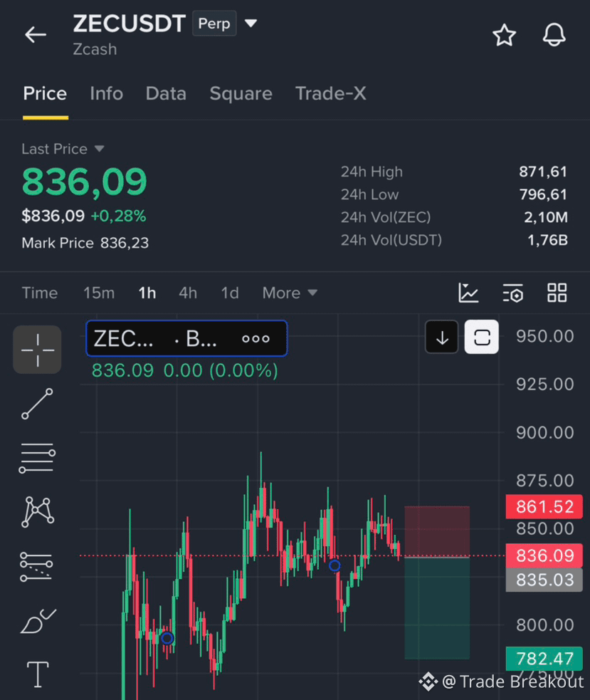Click the Mark Price 836,23 text
The image size is (590, 700).
tap(85, 243)
